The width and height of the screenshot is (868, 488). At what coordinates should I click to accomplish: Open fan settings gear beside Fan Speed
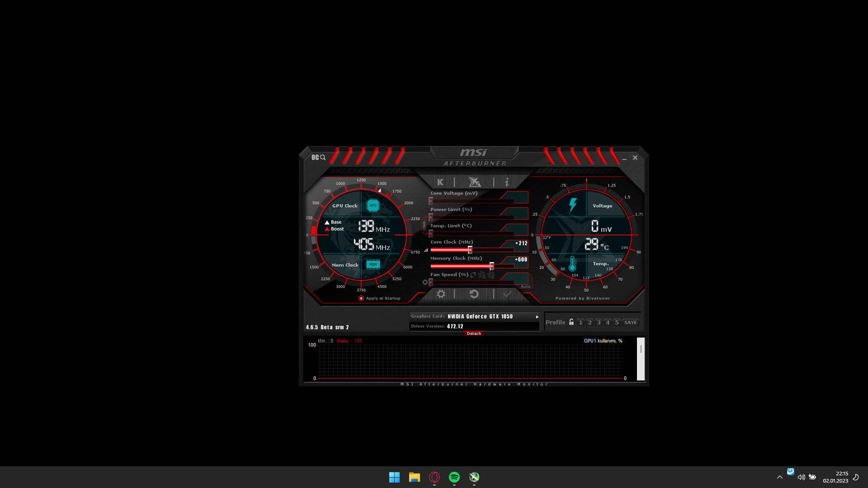[425, 282]
